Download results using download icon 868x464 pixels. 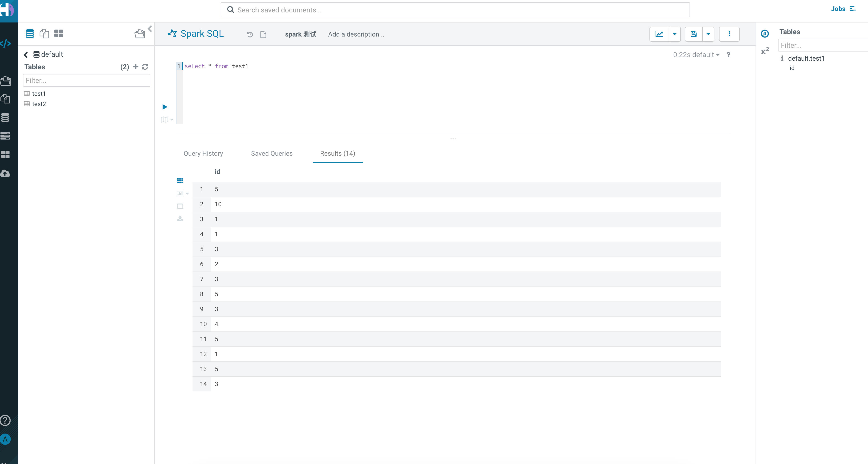[180, 218]
